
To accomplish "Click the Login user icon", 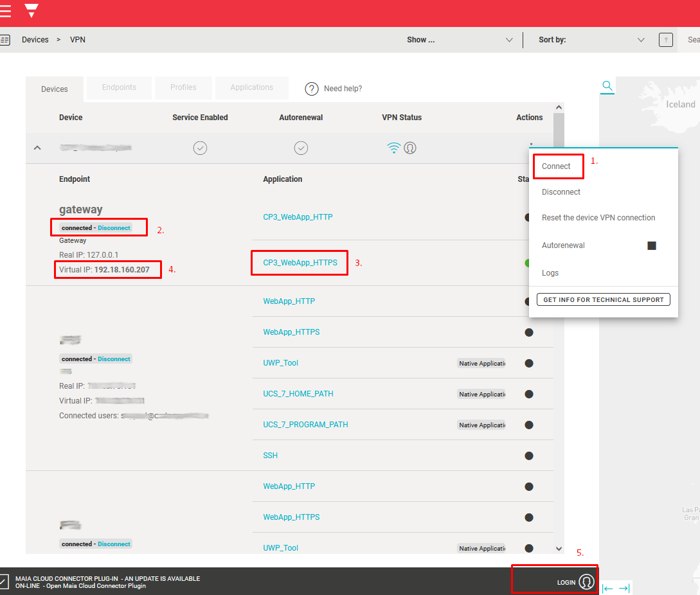I will pyautogui.click(x=586, y=582).
